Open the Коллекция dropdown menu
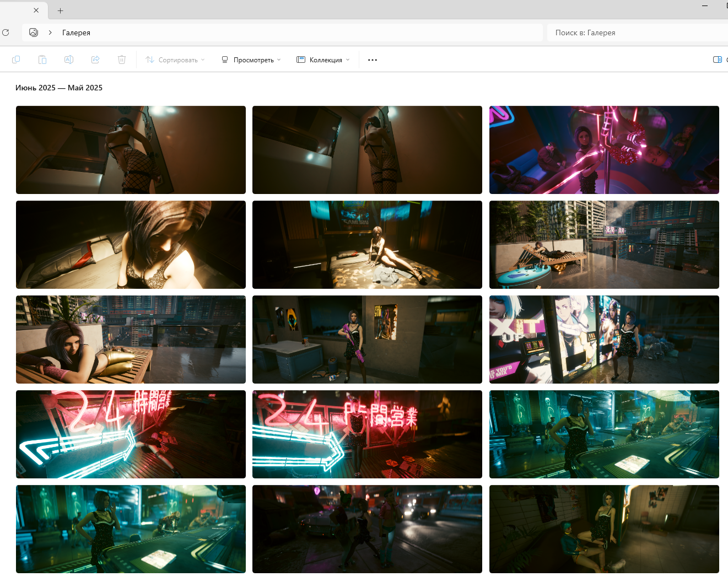Screen dimensions: 728x582 click(323, 60)
